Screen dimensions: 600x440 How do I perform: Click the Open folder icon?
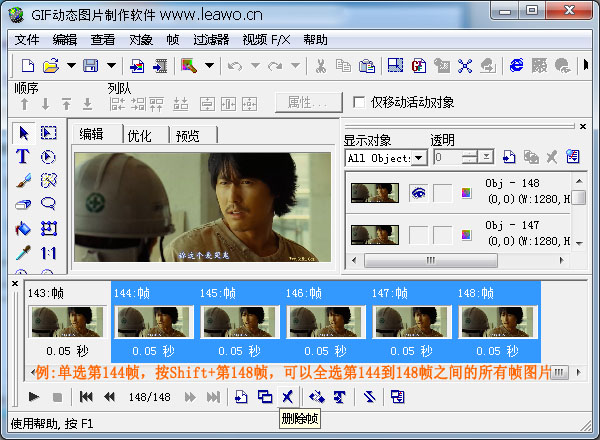pyautogui.click(x=51, y=66)
